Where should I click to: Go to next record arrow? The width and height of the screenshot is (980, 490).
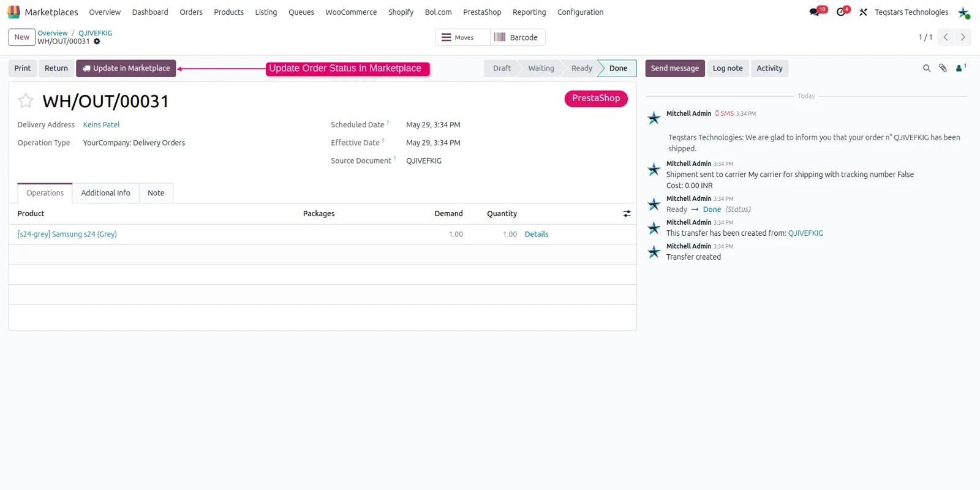pos(963,37)
